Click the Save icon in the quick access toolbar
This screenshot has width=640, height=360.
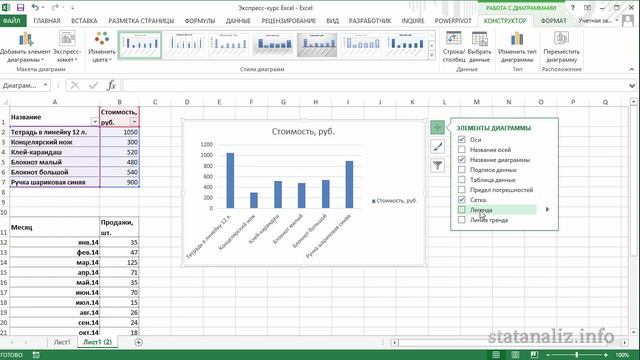coord(20,7)
